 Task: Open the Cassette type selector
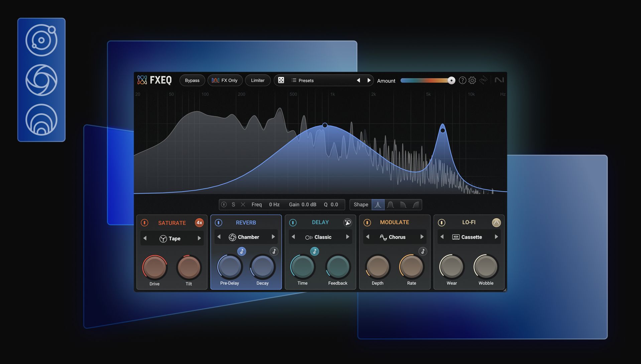click(x=469, y=237)
